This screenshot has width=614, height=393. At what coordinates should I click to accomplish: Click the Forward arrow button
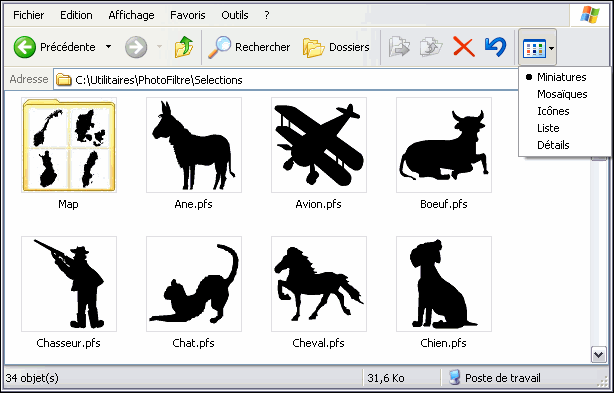(x=136, y=47)
